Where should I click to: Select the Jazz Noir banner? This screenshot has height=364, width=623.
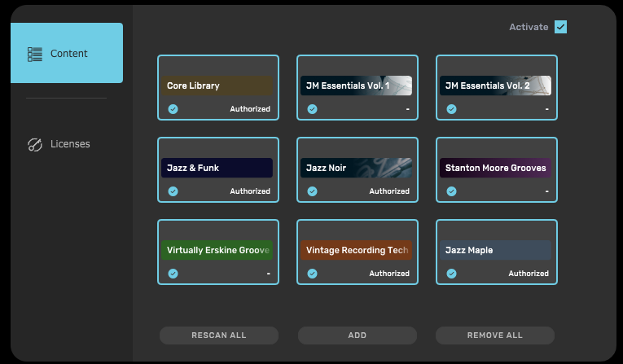[x=356, y=168]
